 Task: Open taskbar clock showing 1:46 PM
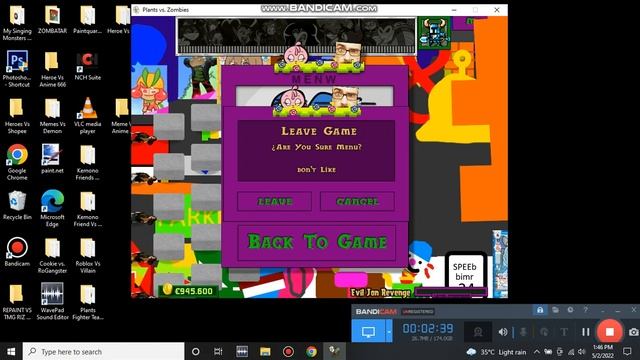click(x=602, y=351)
